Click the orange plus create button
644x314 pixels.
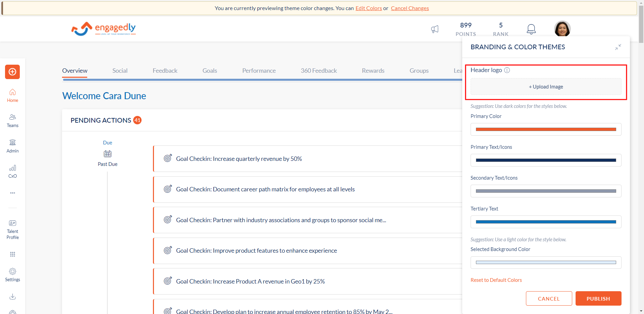pyautogui.click(x=12, y=72)
